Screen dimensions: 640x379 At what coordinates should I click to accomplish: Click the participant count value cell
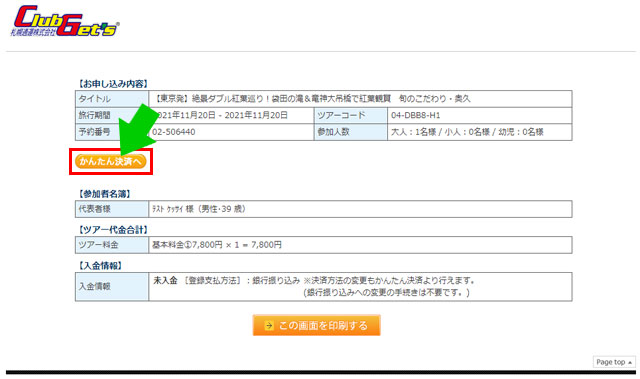[x=480, y=132]
